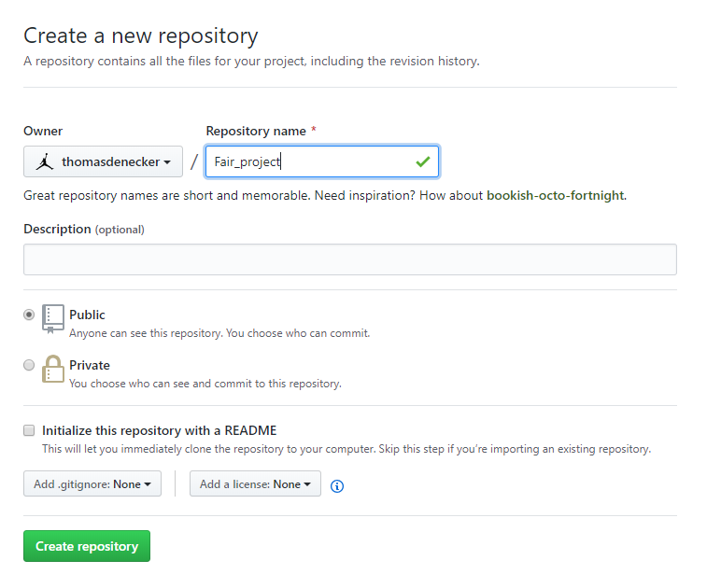This screenshot has width=721, height=588.
Task: Click the Private repository lock icon
Action: tap(53, 369)
